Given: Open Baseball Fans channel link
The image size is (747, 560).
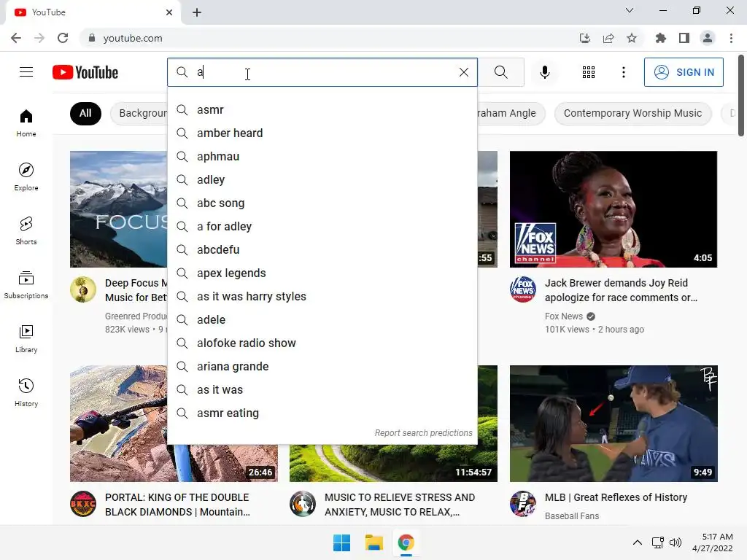Looking at the screenshot, I should point(572,516).
